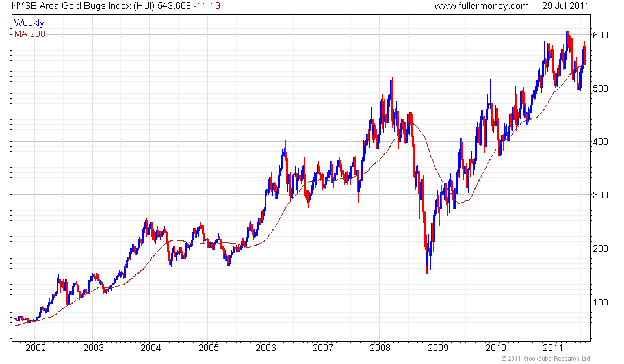The width and height of the screenshot is (624, 364).
Task: Click the chart title 'NYSE Arca Gold Bugs Index (HUI)'
Action: (83, 6)
